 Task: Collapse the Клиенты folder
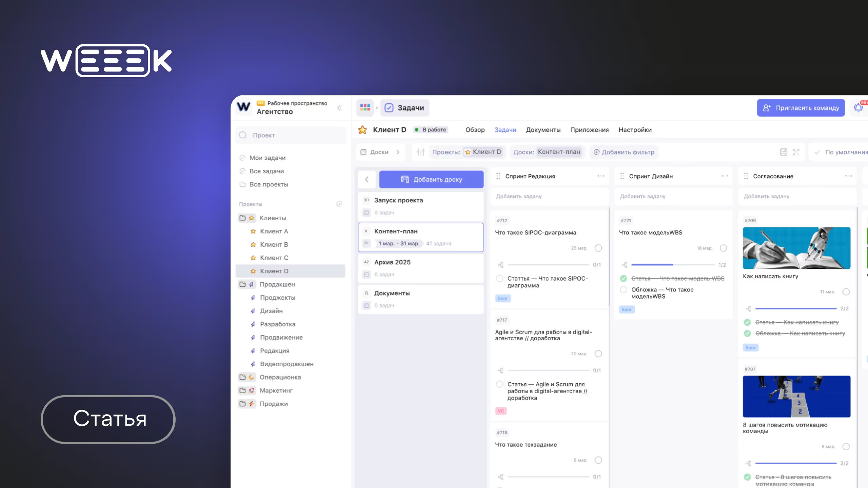(x=242, y=218)
